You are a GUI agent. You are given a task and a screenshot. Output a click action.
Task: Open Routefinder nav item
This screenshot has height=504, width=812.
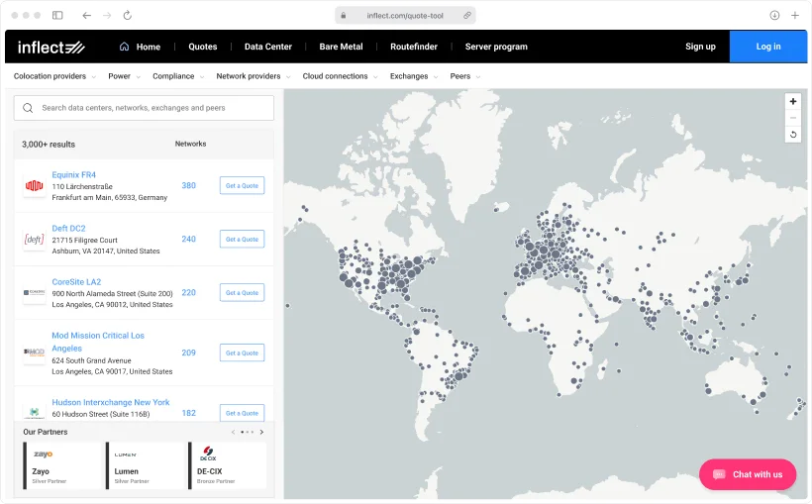414,47
